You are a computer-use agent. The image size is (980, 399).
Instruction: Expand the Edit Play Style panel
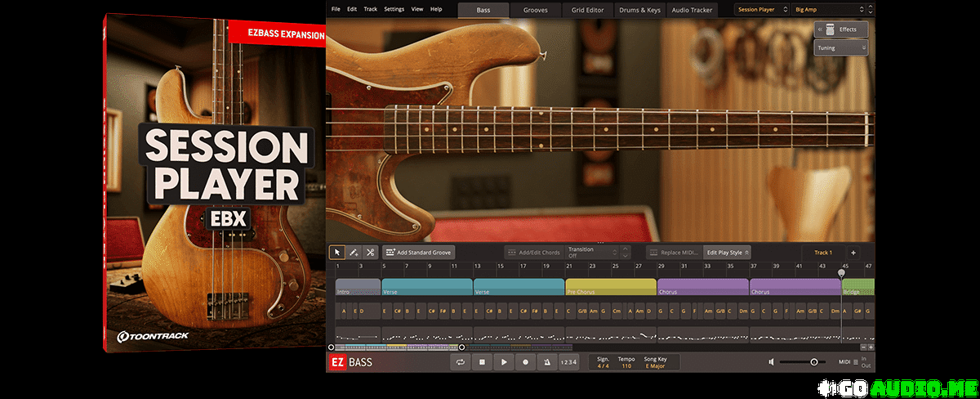click(x=728, y=253)
